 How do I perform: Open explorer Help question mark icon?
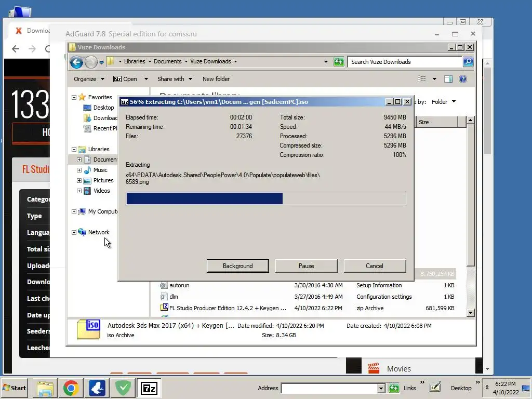pyautogui.click(x=462, y=79)
